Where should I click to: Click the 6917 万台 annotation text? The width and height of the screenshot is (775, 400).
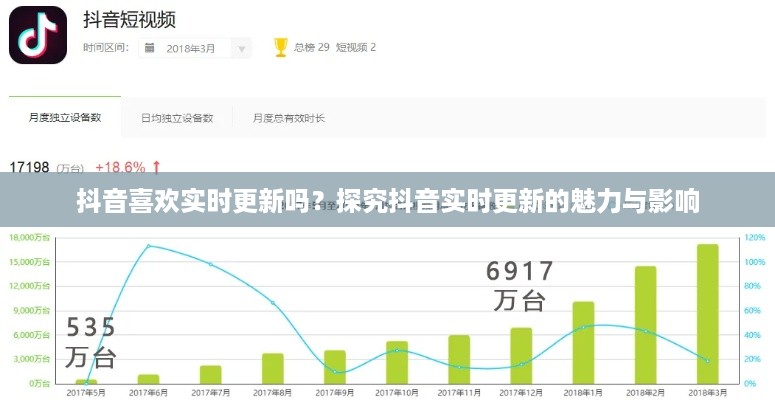tap(520, 286)
